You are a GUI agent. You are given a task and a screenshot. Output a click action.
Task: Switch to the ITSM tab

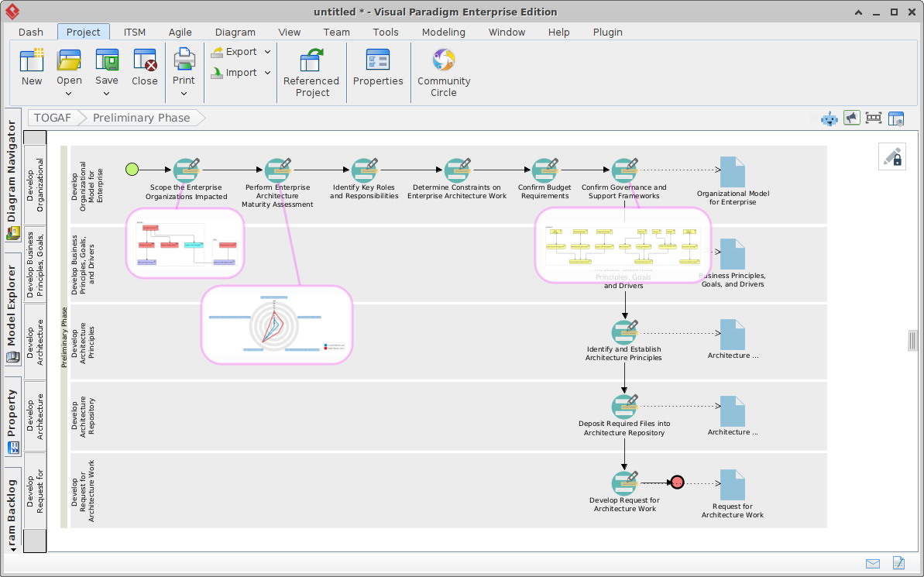[134, 32]
